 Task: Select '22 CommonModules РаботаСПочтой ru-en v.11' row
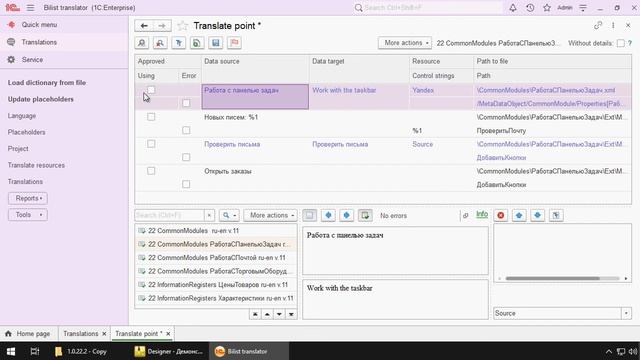coord(216,258)
